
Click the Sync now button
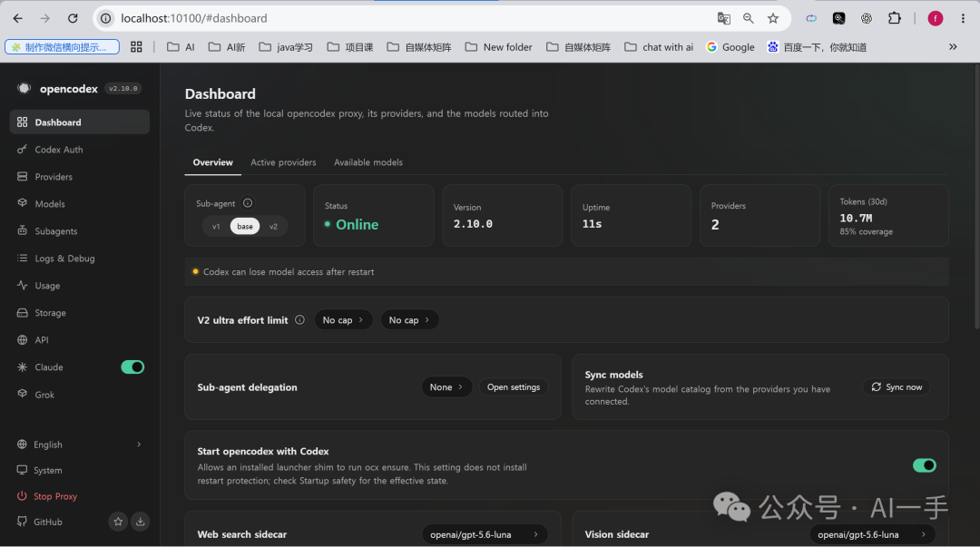pos(897,387)
